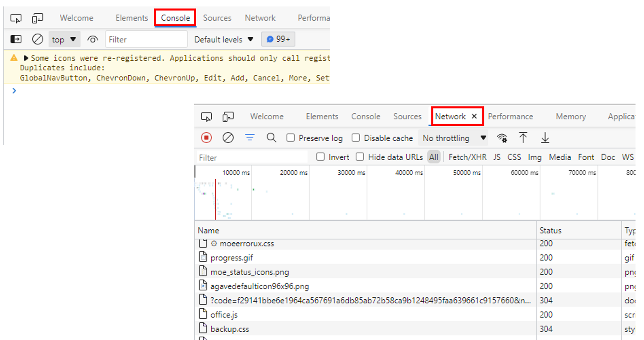Click the record network log button
644x340 pixels.
[x=206, y=138]
